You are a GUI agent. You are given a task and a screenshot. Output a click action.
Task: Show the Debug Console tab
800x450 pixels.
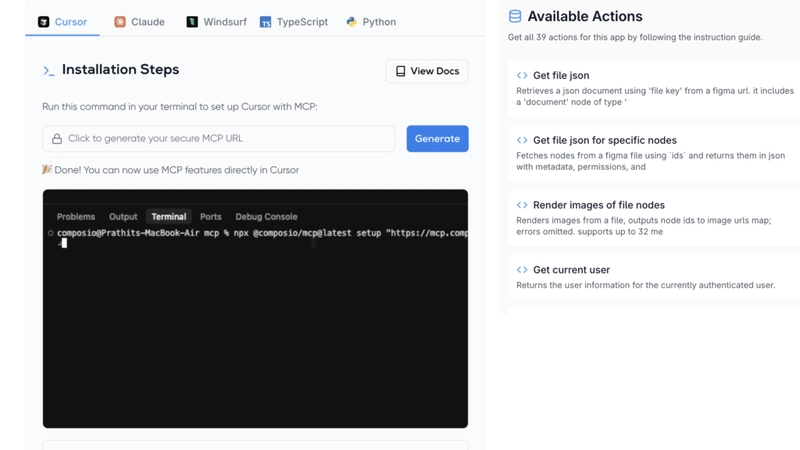pos(266,217)
